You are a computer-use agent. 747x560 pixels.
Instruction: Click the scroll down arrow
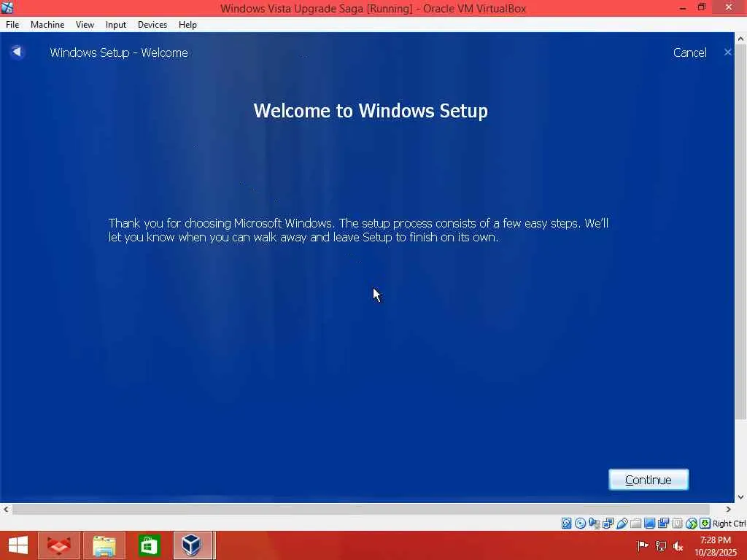pos(740,497)
